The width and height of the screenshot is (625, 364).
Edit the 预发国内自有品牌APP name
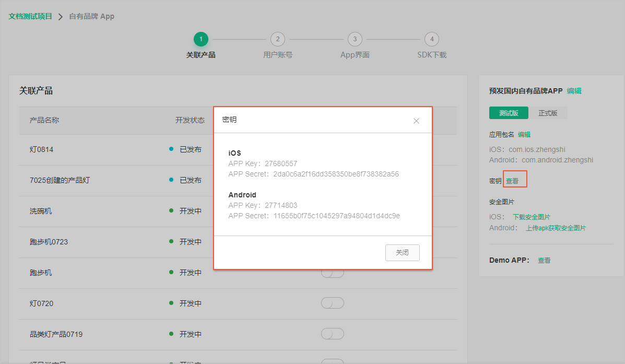click(574, 91)
